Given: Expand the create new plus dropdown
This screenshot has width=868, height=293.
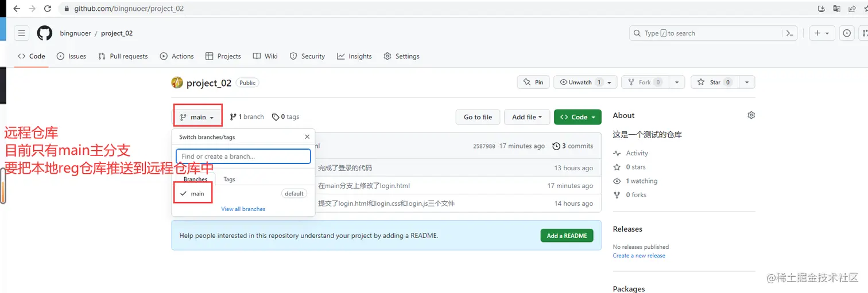Looking at the screenshot, I should (822, 33).
